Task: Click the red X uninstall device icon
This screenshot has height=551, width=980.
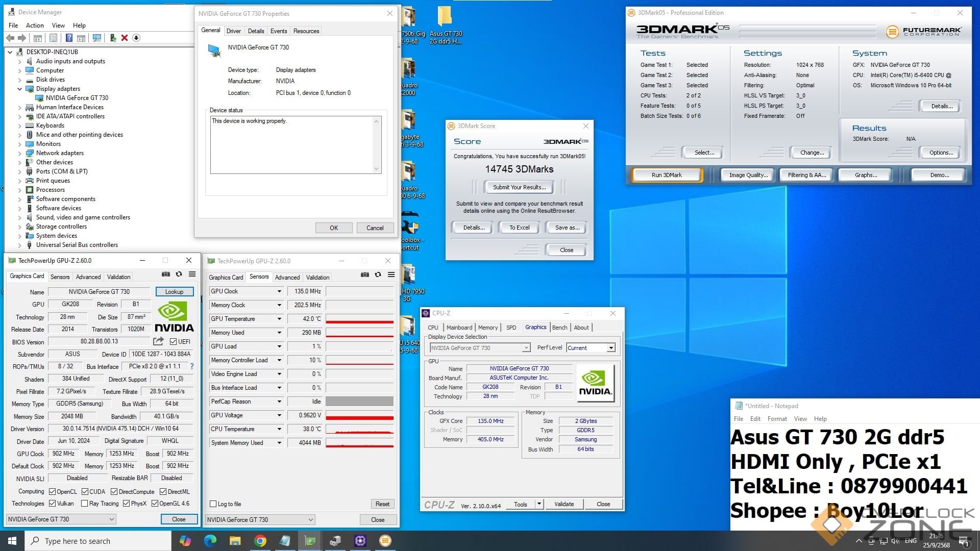Action: click(x=124, y=38)
